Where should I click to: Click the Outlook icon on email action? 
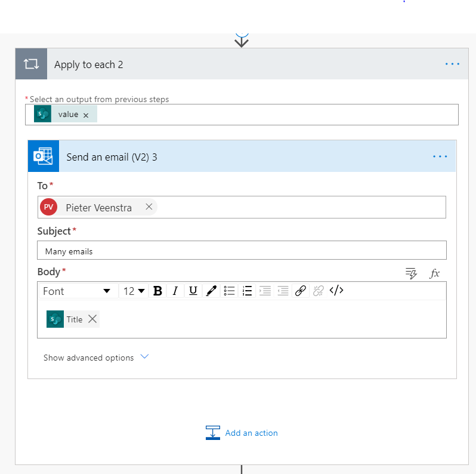44,156
